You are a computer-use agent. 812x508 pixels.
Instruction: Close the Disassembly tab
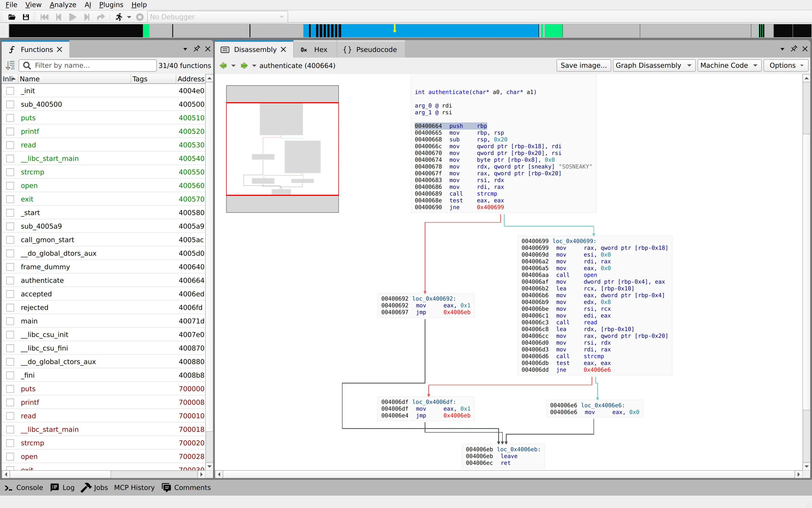tap(284, 49)
